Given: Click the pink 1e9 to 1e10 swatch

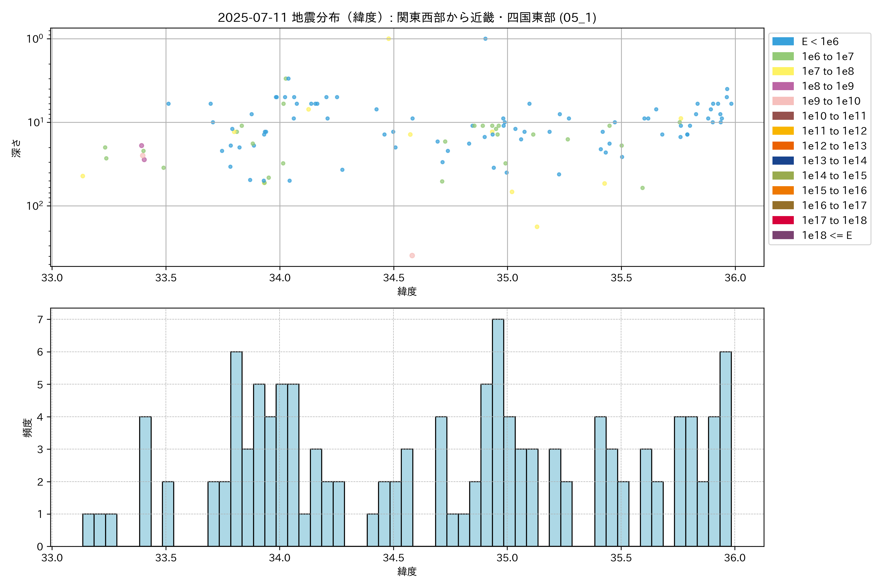Looking at the screenshot, I should point(783,101).
